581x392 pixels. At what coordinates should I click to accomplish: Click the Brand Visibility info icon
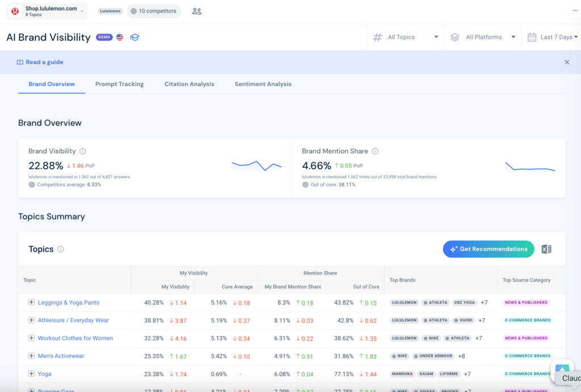click(83, 151)
